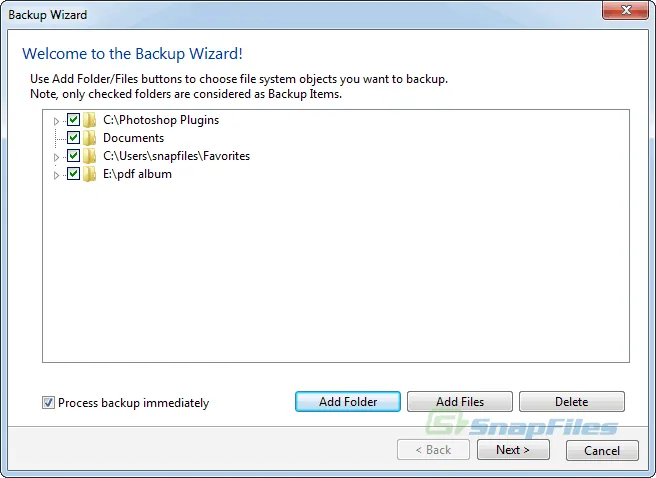Expand the Favorites folder tree node
This screenshot has height=478, width=656.
56,157
